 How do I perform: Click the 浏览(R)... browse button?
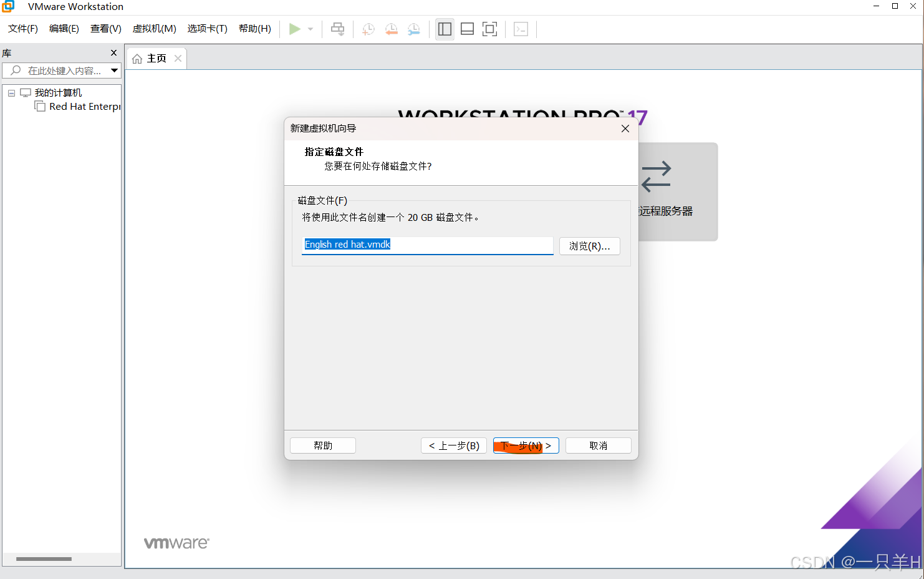(x=590, y=246)
